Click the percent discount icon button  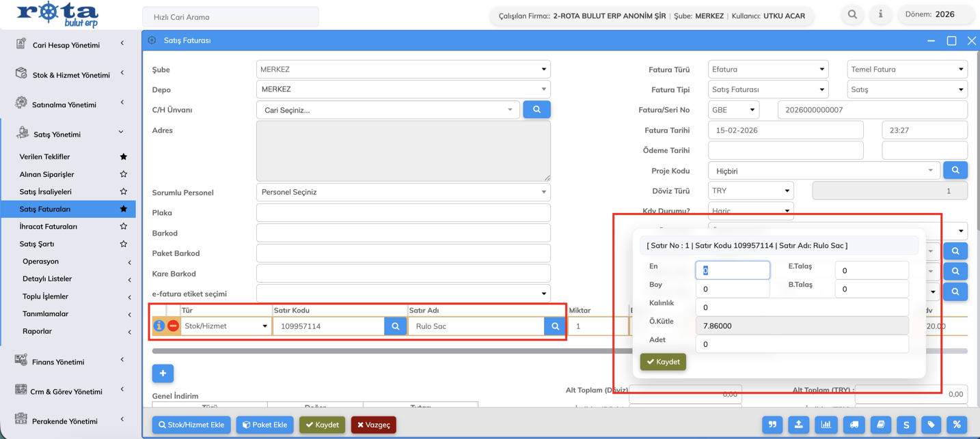click(x=957, y=425)
